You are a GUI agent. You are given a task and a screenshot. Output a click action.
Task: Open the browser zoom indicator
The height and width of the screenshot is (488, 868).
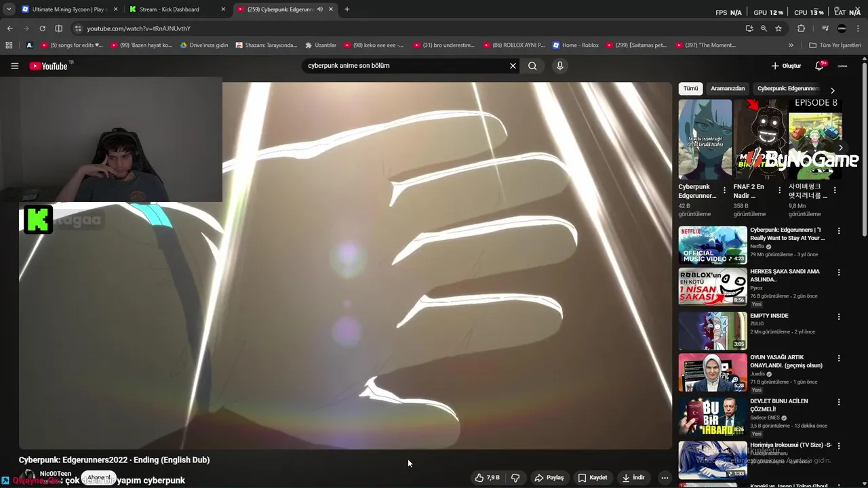(x=764, y=28)
